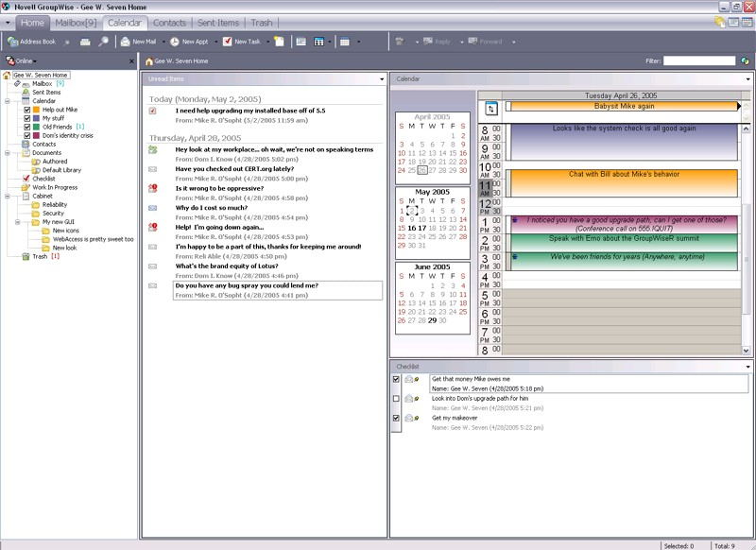The height and width of the screenshot is (550, 756).
Task: Check 'Look into Dom's upgrade path for him'
Action: (x=396, y=399)
